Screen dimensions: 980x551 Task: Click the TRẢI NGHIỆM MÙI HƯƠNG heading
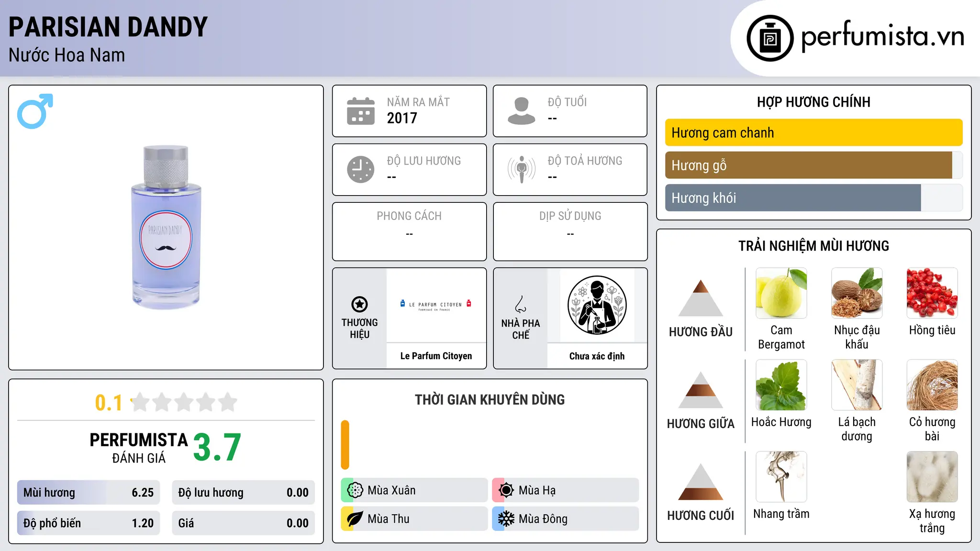tap(813, 246)
